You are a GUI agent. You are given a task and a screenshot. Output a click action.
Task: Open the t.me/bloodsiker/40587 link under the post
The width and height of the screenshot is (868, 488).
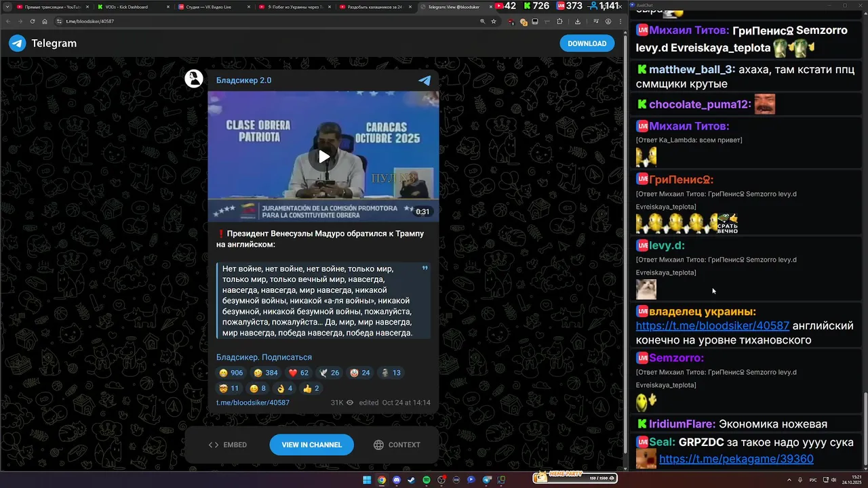[253, 403]
